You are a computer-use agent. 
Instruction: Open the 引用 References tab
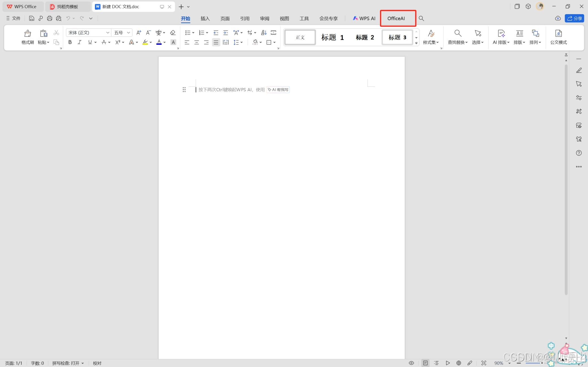click(245, 18)
